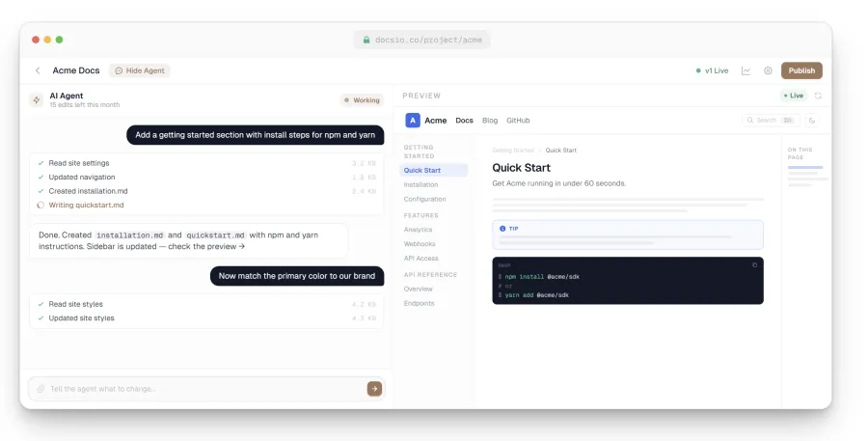Image resolution: width=868 pixels, height=441 pixels.
Task: Open project settings gear icon
Action: tap(768, 70)
